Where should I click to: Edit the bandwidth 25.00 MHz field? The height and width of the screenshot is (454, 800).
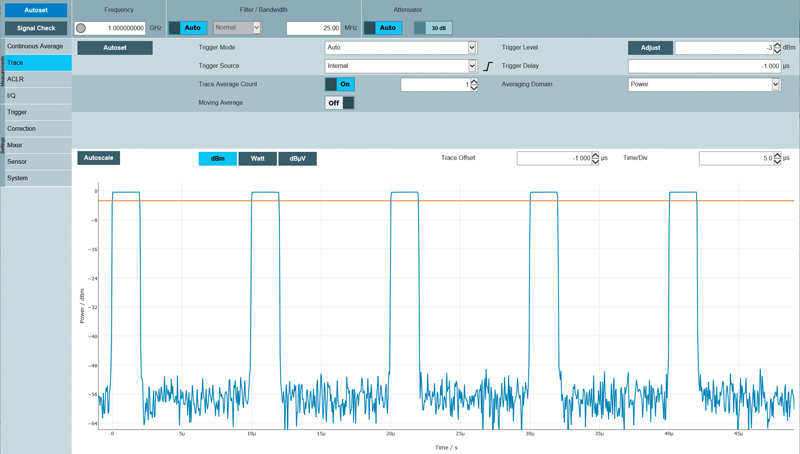point(314,28)
